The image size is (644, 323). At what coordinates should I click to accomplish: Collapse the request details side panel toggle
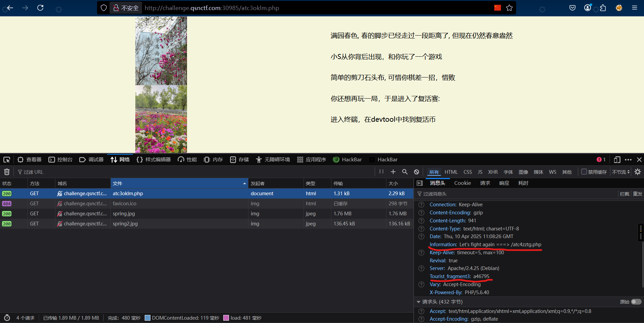pyautogui.click(x=420, y=183)
